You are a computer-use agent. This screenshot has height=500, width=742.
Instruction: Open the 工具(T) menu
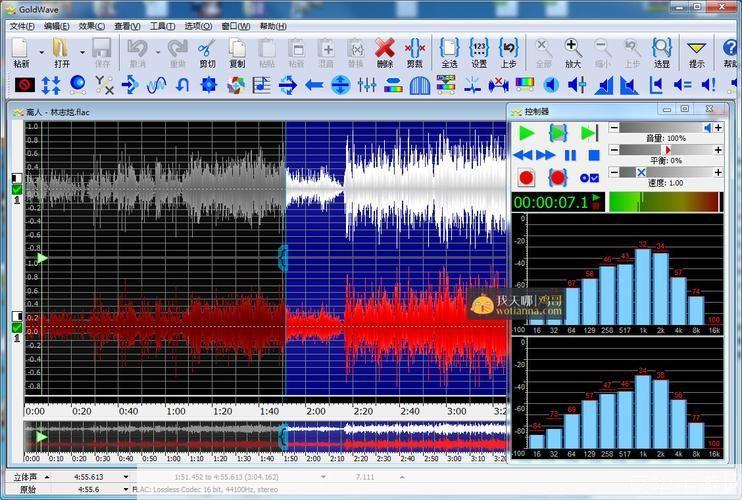[x=162, y=26]
